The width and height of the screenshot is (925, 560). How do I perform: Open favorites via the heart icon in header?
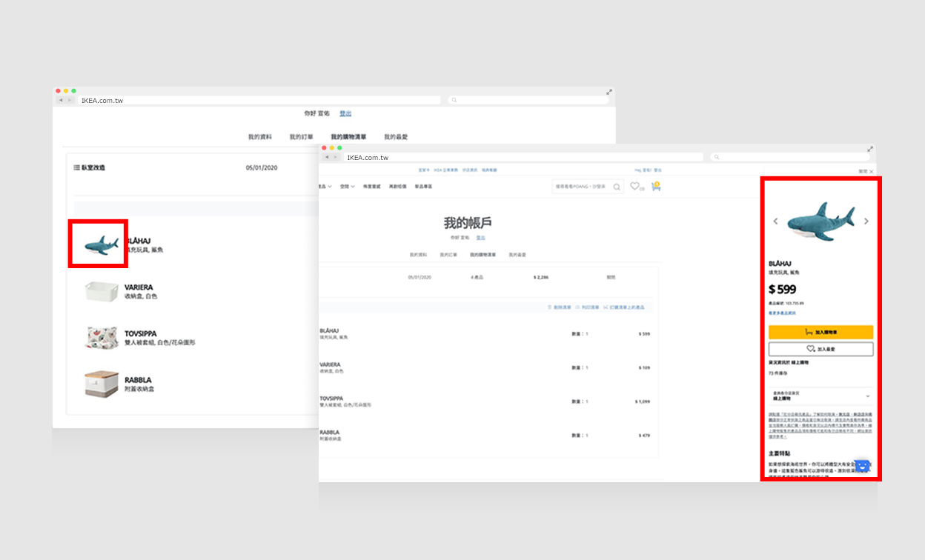point(635,187)
